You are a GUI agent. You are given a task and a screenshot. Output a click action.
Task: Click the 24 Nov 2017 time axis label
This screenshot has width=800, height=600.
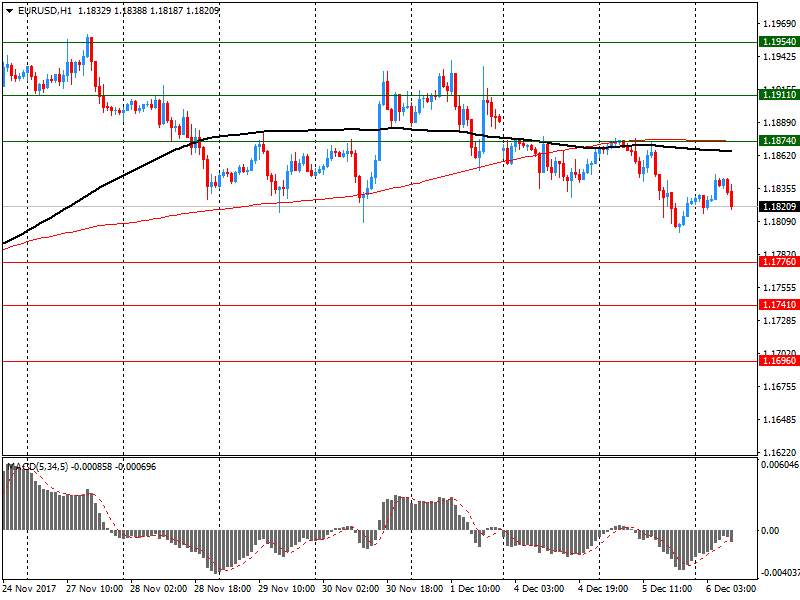29,589
